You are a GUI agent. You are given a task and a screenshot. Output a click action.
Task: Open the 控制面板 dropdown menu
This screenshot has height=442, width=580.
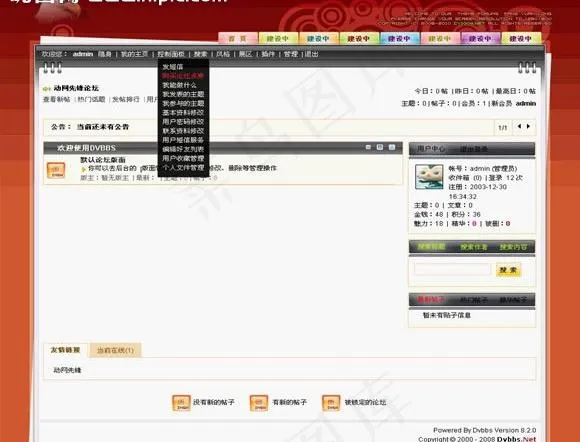click(x=171, y=54)
